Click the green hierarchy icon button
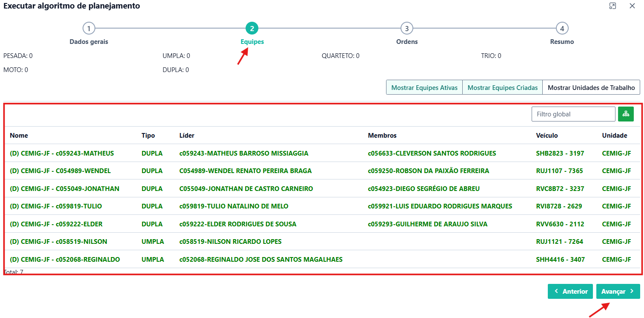This screenshot has height=318, width=644. 626,114
